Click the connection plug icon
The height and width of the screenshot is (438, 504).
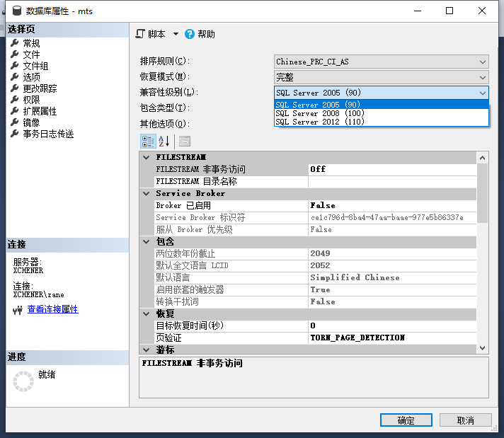(18, 310)
